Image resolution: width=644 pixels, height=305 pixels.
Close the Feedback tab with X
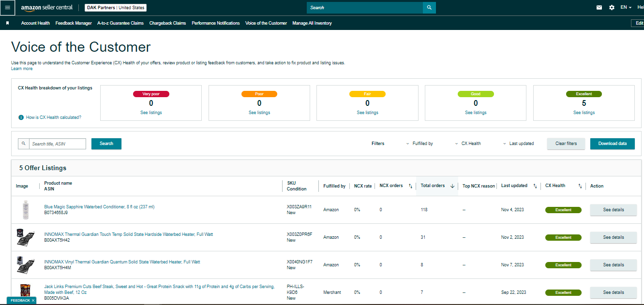33,301
